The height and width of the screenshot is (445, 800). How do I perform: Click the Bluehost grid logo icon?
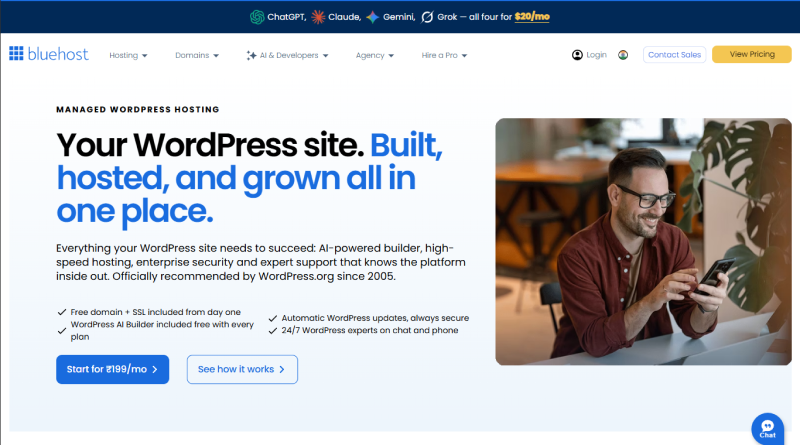(x=16, y=53)
